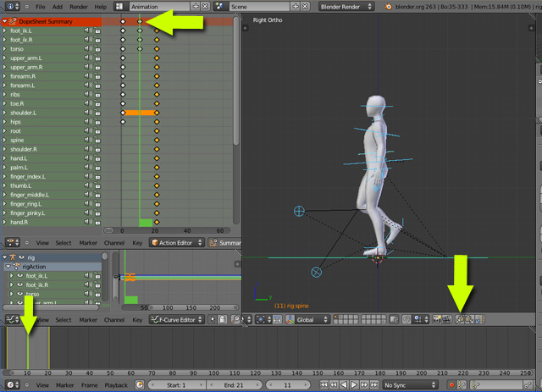Click the Blender logo in the info header
The height and width of the screenshot is (392, 542).
(x=388, y=6)
